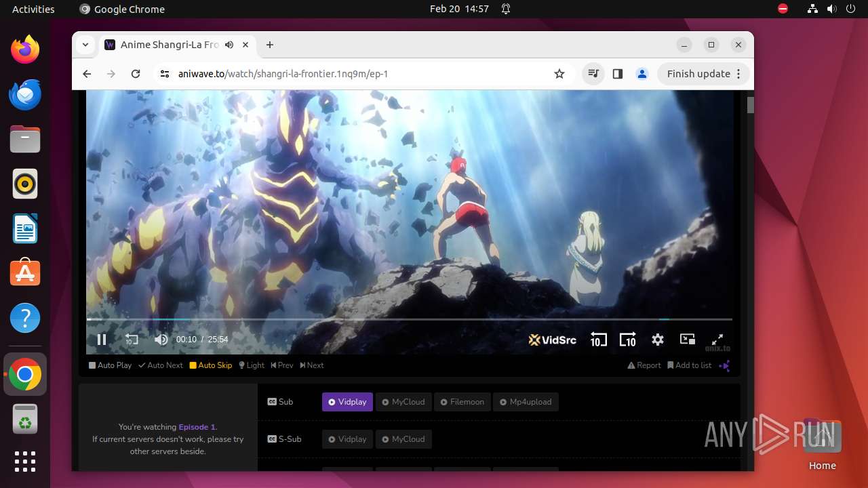The width and height of the screenshot is (868, 488).
Task: Open Chrome three-dot menu
Action: (x=739, y=74)
